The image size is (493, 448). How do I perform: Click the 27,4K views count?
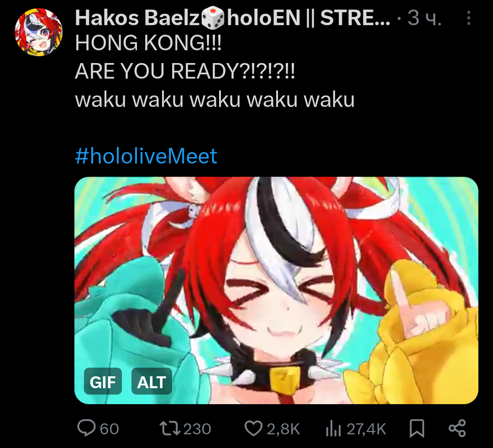(x=366, y=429)
